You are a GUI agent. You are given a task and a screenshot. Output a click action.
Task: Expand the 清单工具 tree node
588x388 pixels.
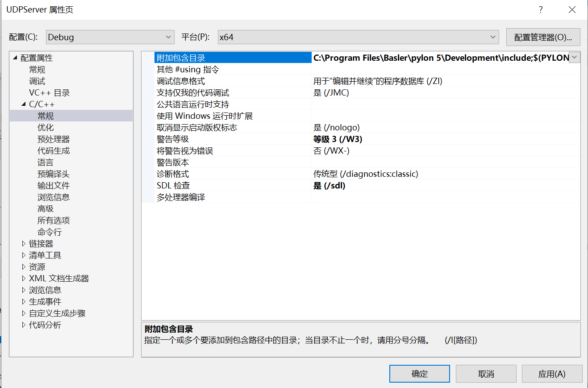coord(24,255)
